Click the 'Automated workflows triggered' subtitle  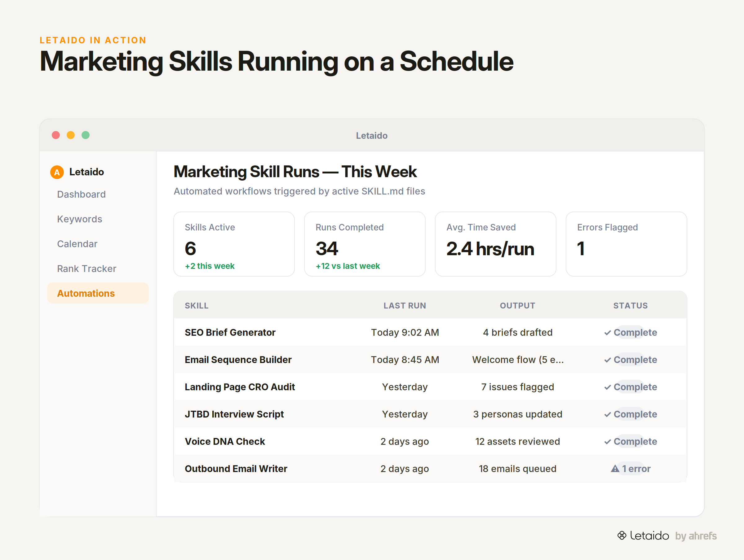299,191
